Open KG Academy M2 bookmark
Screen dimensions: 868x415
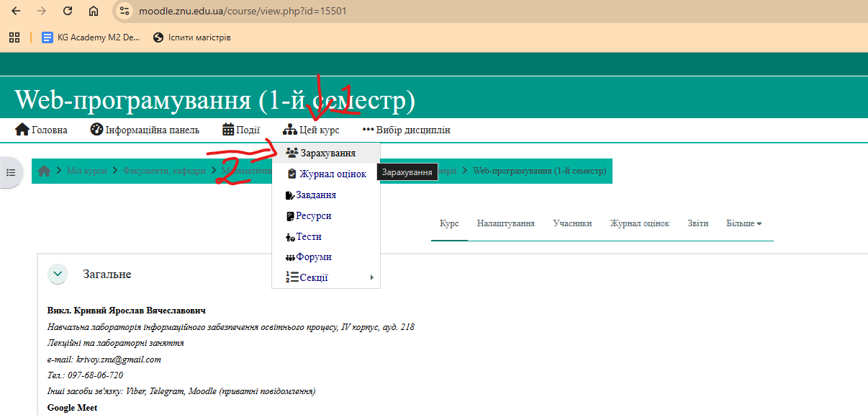(91, 37)
